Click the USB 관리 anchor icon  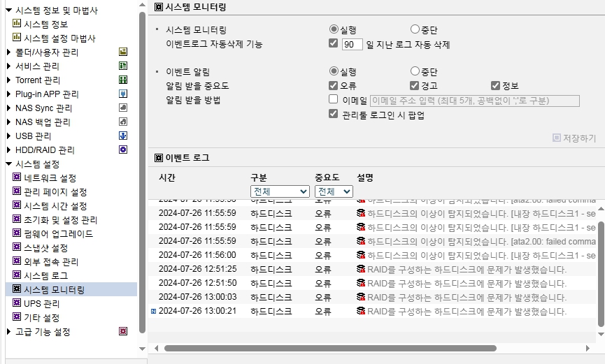(x=123, y=136)
